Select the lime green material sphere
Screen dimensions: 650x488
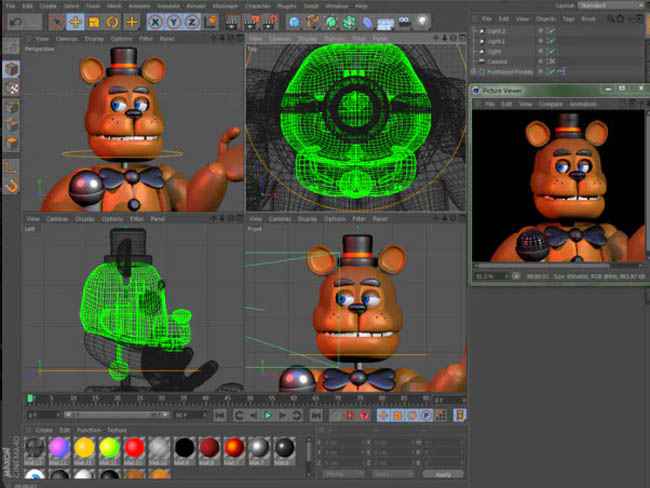click(x=109, y=448)
